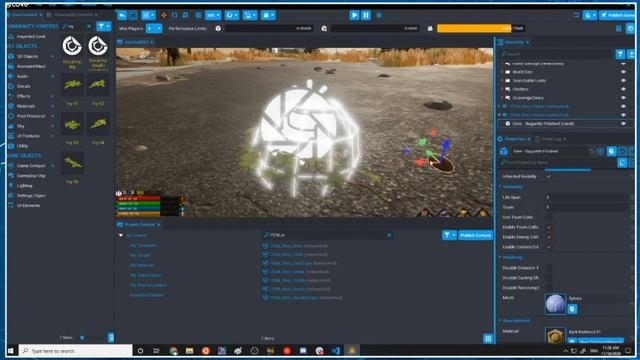The image size is (640, 360).
Task: Open the Materials category
Action: (x=26, y=106)
